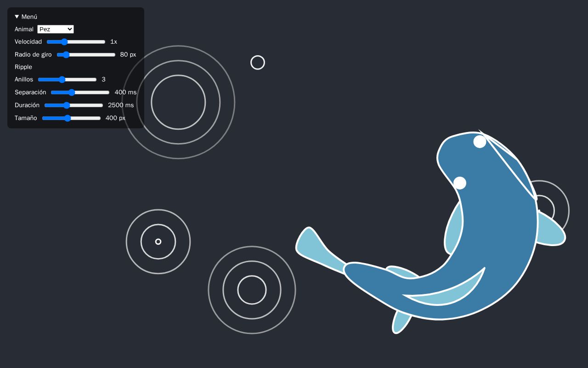Click the 400 ms separation value
The image size is (588, 368).
[125, 92]
